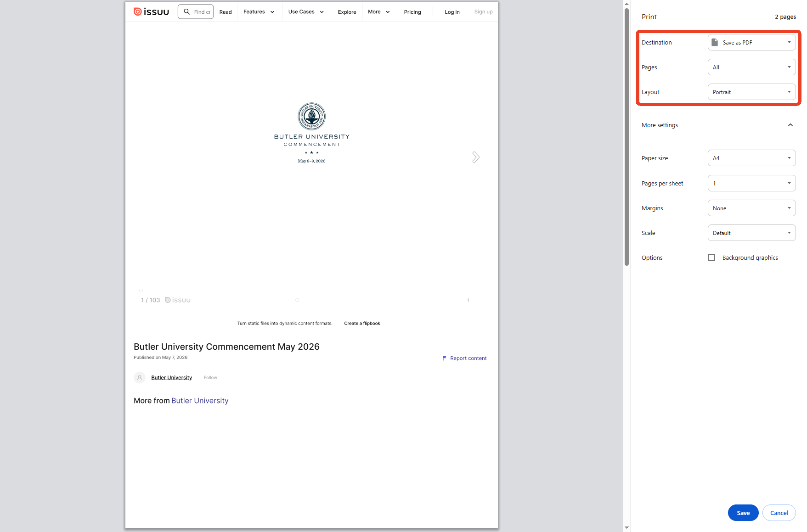Screen dimensions: 807x532
Task: Open Butler University link in More from heading
Action: click(x=200, y=401)
